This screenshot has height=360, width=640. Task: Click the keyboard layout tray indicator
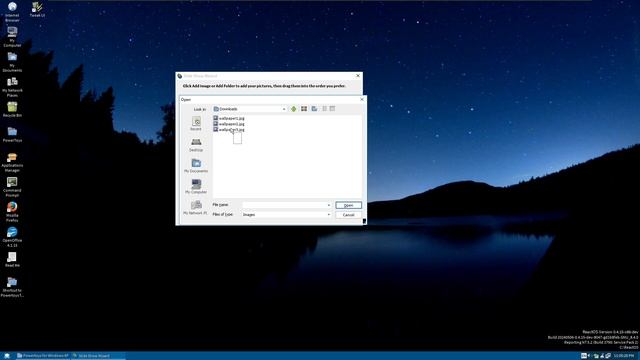[584, 356]
